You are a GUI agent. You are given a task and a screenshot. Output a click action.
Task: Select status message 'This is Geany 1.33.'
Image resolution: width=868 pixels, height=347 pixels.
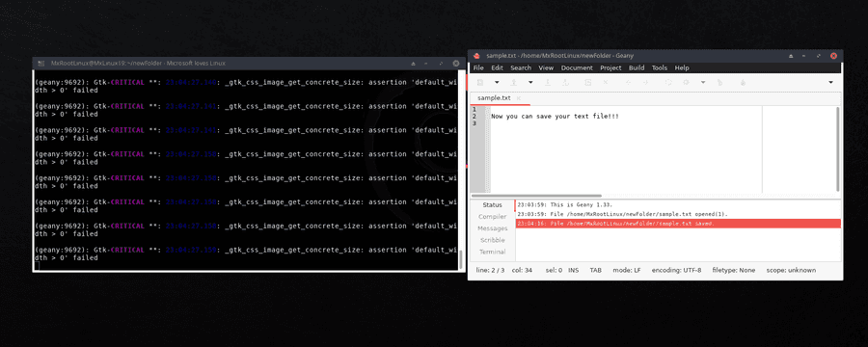tap(564, 204)
